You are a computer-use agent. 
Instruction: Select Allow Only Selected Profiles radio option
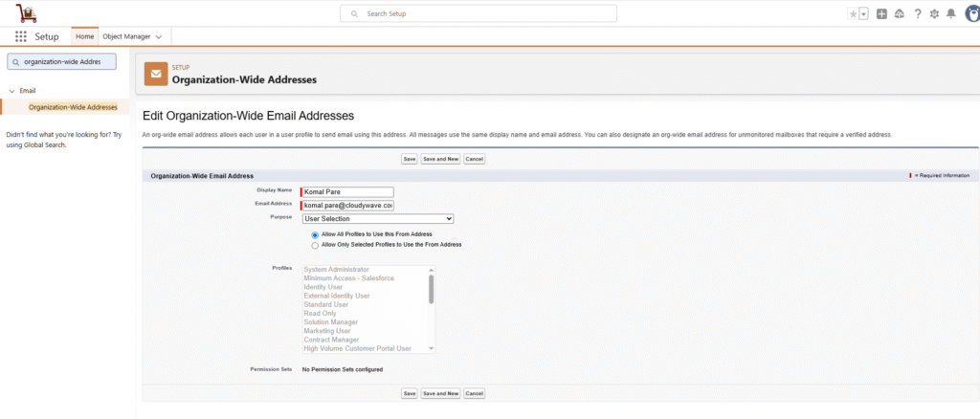(x=315, y=245)
